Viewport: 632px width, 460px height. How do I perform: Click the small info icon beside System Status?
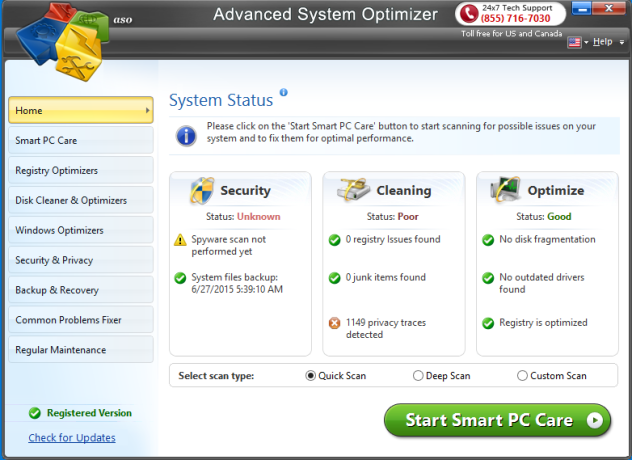pos(284,92)
